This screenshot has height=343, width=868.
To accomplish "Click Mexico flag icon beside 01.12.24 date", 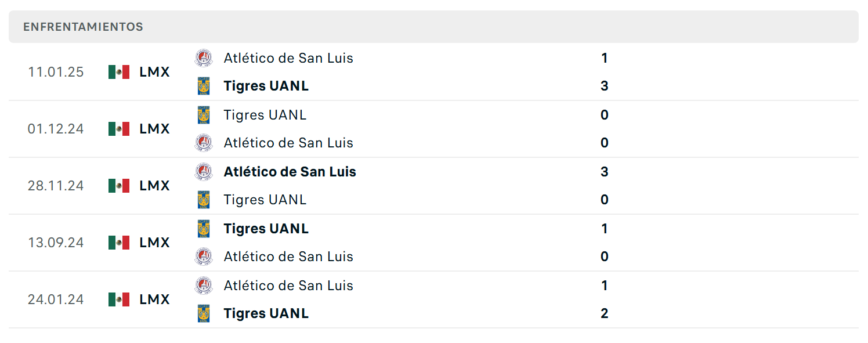I will click(x=119, y=129).
